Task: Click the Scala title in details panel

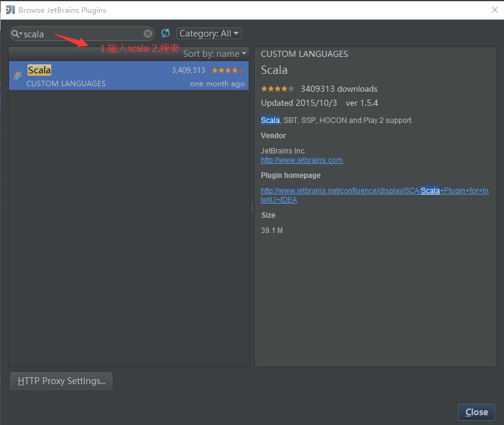Action: [x=274, y=70]
